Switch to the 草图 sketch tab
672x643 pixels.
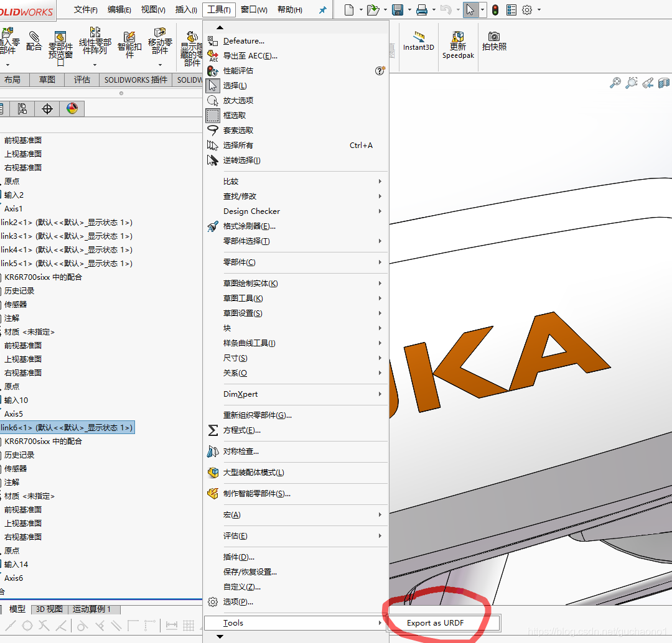click(47, 80)
